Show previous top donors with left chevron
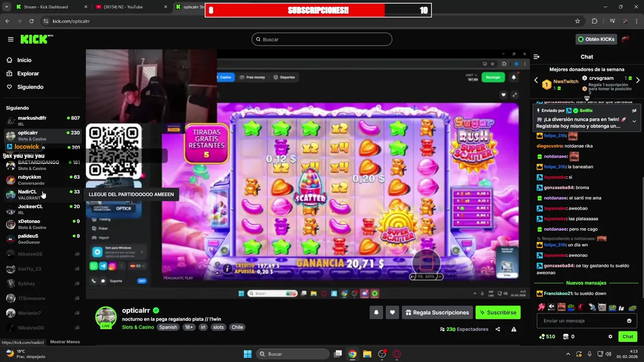Viewport: 644px width, 362px height. point(536,80)
